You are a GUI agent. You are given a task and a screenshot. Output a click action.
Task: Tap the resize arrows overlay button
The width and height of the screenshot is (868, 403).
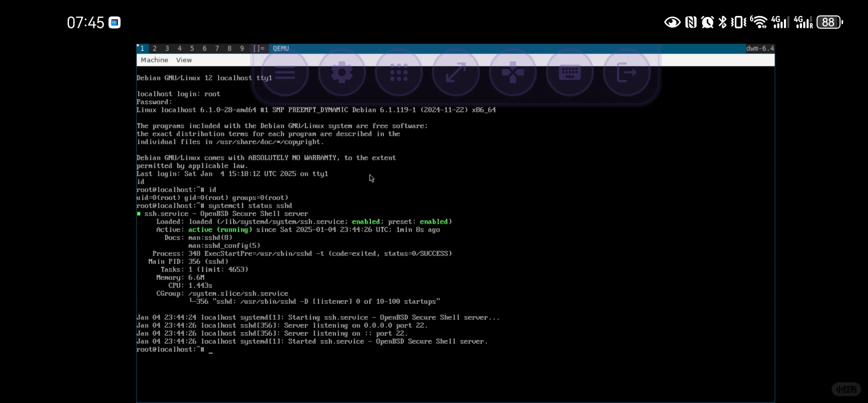click(456, 73)
